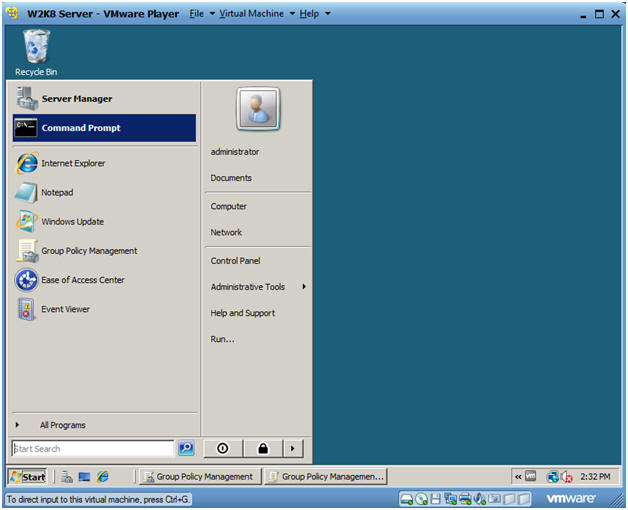Open the administrator personal folder link
The width and height of the screenshot is (628, 510).
pos(235,152)
